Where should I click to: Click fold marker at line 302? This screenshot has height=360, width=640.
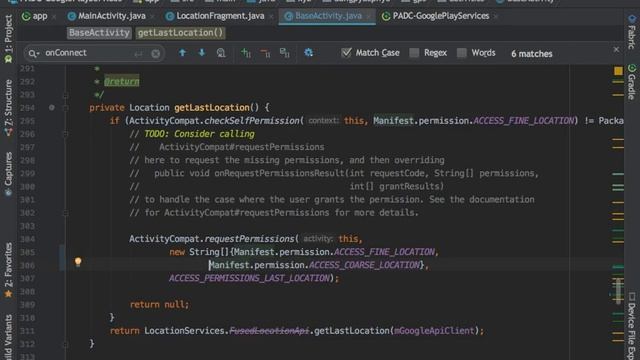[x=65, y=213]
